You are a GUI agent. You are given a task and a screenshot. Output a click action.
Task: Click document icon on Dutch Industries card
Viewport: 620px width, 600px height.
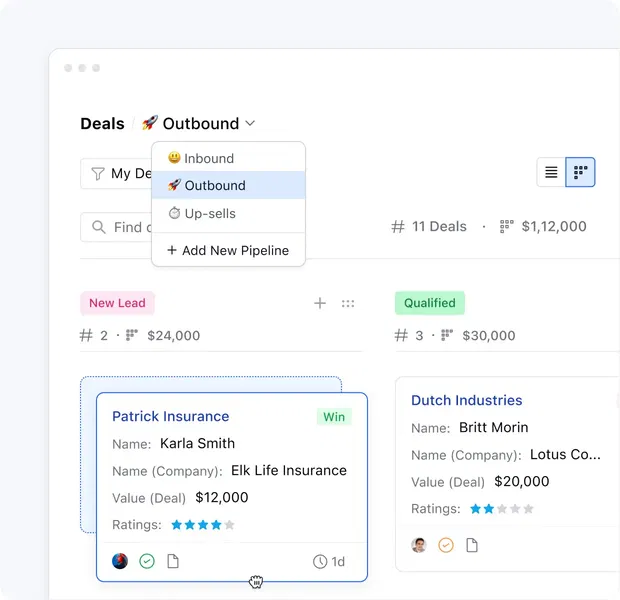(472, 545)
